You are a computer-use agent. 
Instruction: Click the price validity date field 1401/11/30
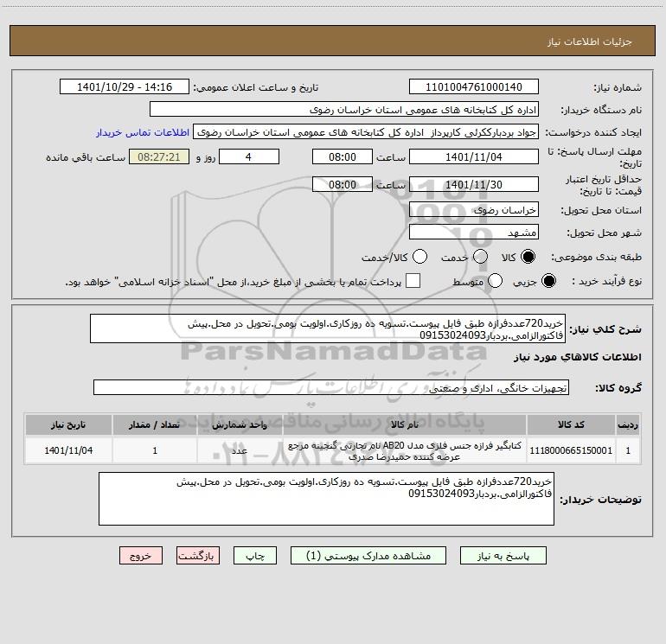click(x=474, y=185)
